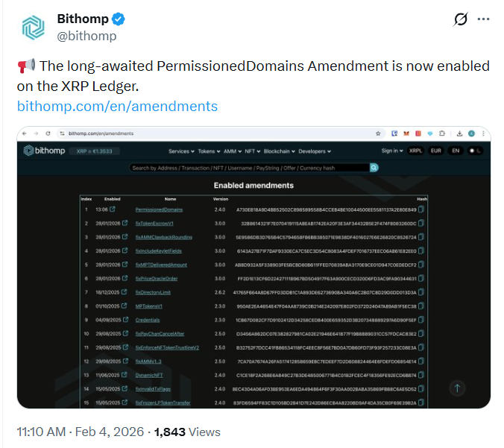Open the Blockchain dropdown menu

pyautogui.click(x=280, y=151)
